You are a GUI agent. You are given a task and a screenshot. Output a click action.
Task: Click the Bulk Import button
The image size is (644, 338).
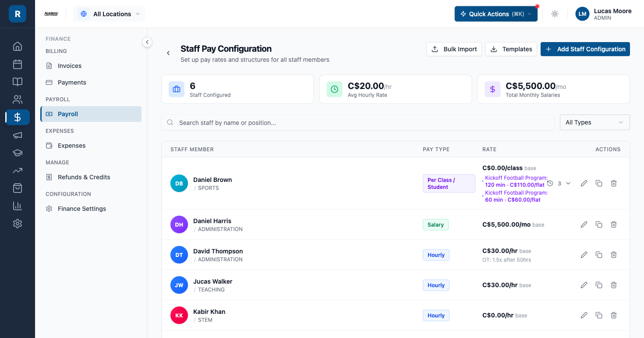(454, 49)
